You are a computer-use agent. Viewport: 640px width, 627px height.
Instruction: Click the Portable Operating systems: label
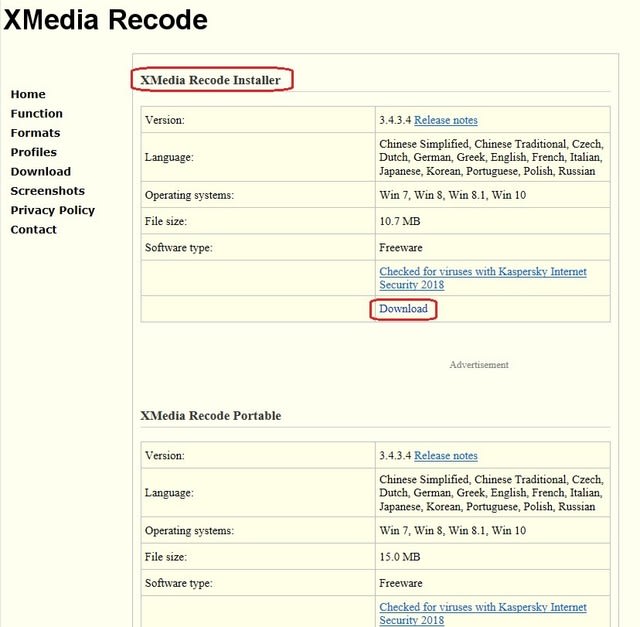click(x=189, y=531)
